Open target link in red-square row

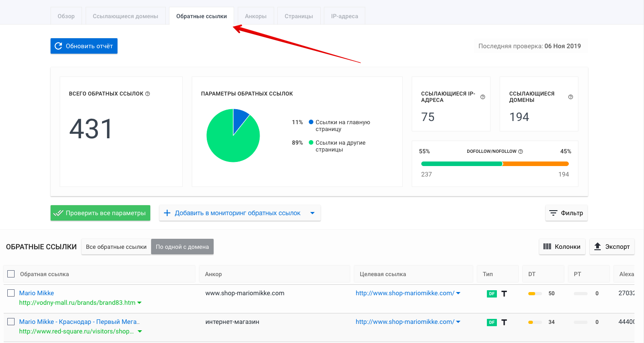(x=405, y=322)
